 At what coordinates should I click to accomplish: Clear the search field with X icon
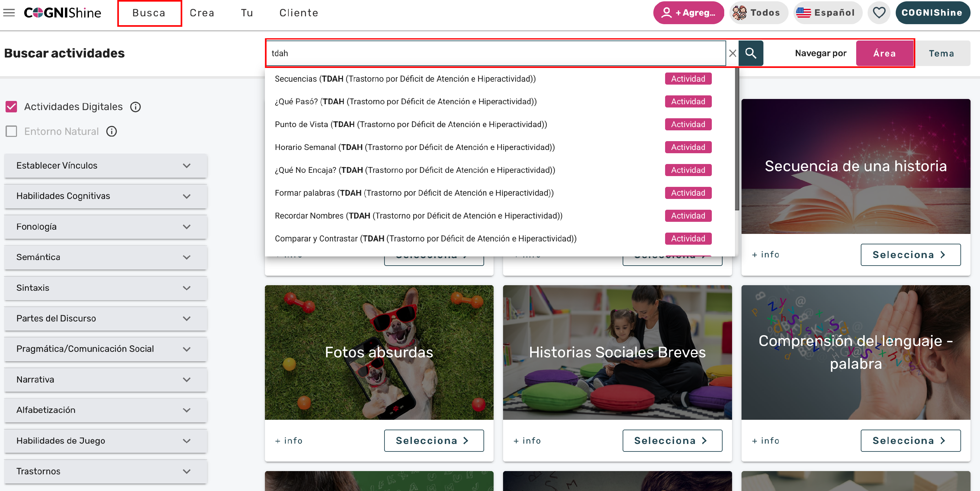pyautogui.click(x=732, y=53)
